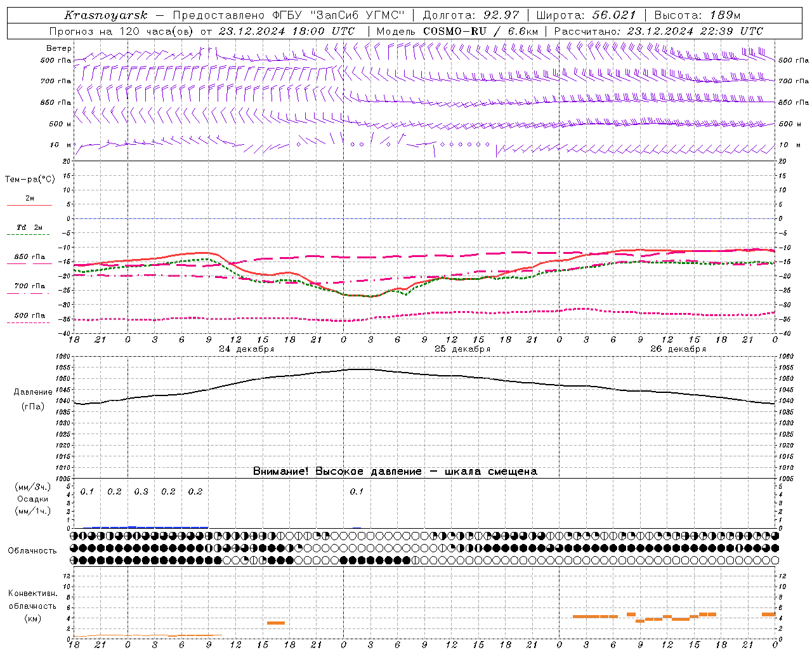Click the Долгота: 92.97 longitude field
The image size is (812, 650).
click(471, 15)
